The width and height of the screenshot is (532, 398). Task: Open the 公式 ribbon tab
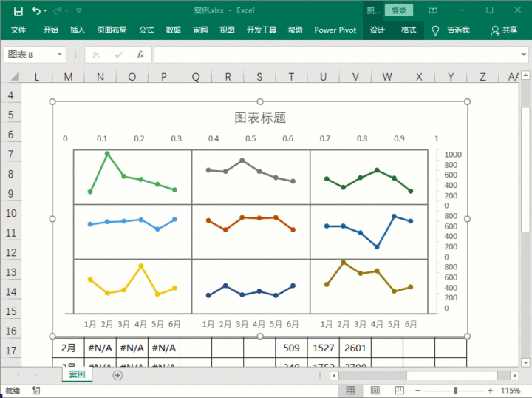[x=146, y=30]
